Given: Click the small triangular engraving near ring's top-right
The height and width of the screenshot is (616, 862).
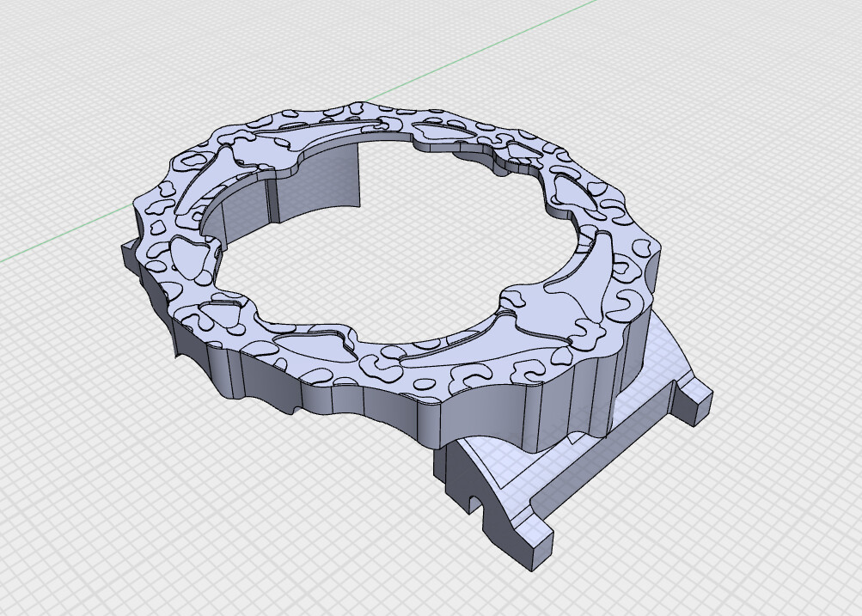Looking at the screenshot, I should [x=442, y=131].
